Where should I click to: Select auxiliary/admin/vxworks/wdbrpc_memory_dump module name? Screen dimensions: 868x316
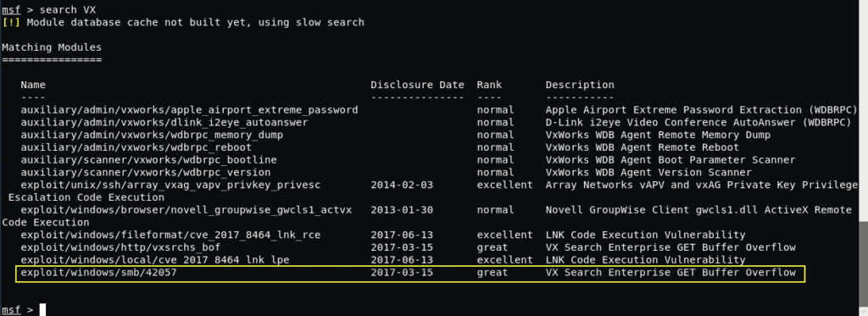tap(152, 135)
